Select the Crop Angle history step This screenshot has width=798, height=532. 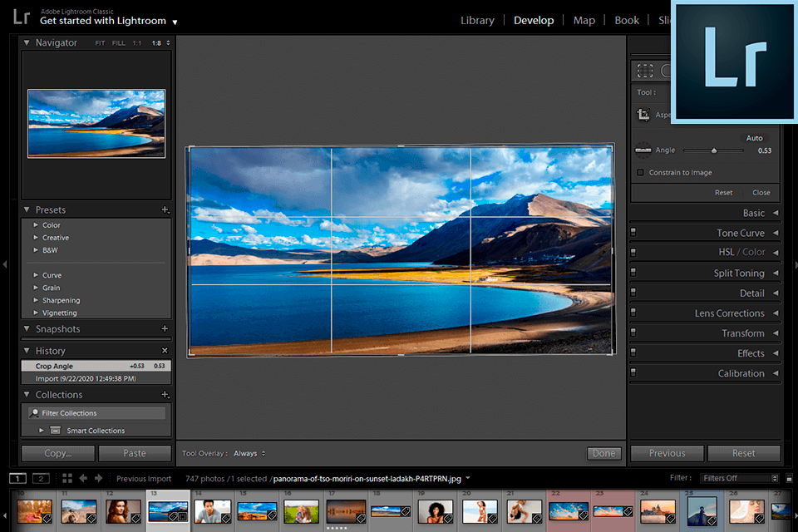click(96, 366)
